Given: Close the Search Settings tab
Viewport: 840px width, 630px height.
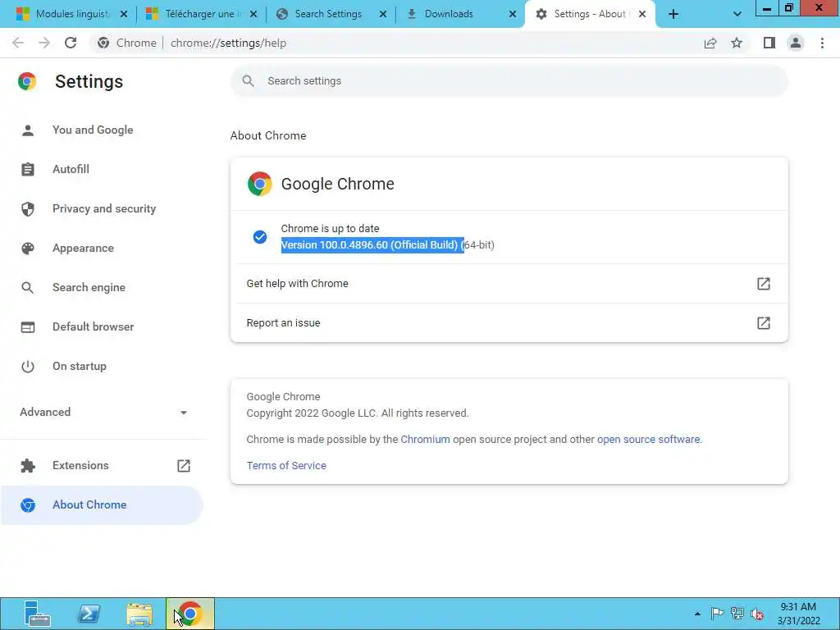Looking at the screenshot, I should pos(383,14).
